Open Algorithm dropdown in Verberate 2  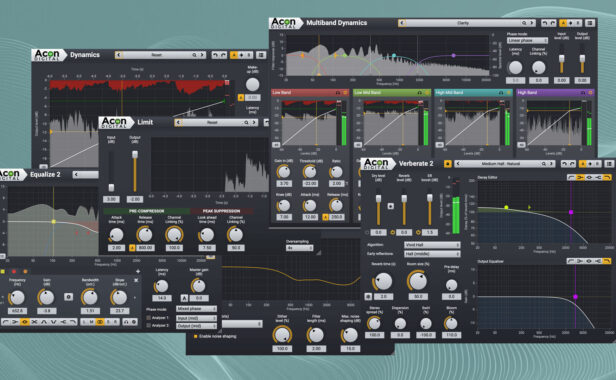point(432,245)
